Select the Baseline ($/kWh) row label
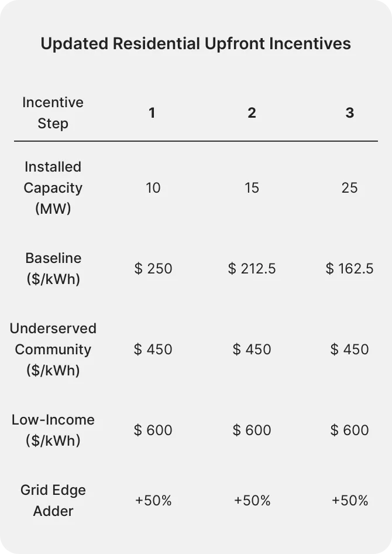 (53, 269)
